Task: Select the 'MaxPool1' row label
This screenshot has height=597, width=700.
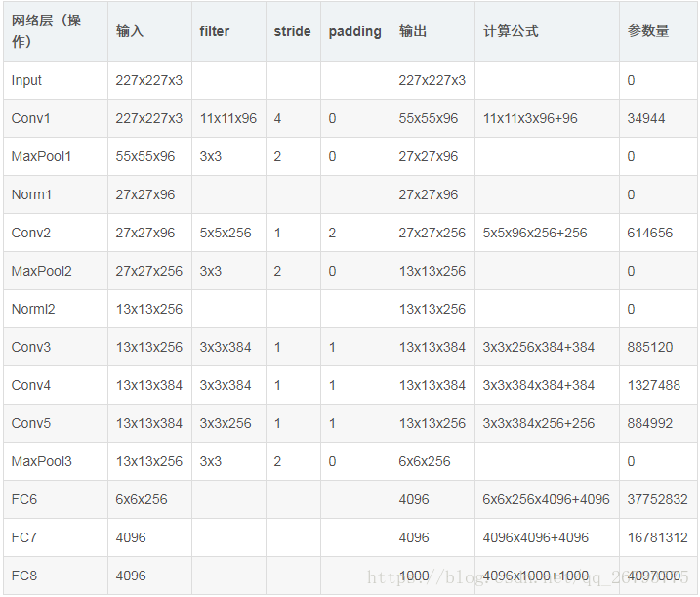Action: [41, 156]
